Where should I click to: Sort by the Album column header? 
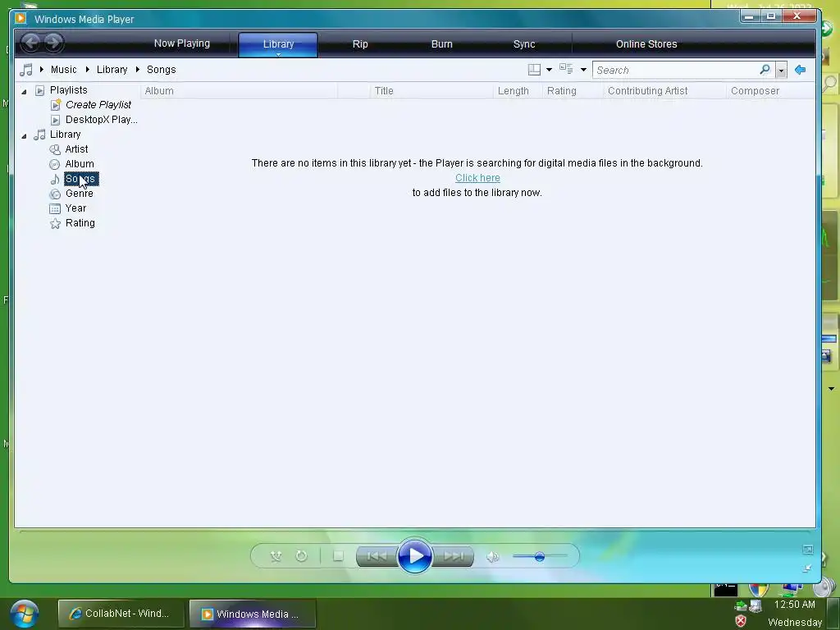(x=239, y=91)
